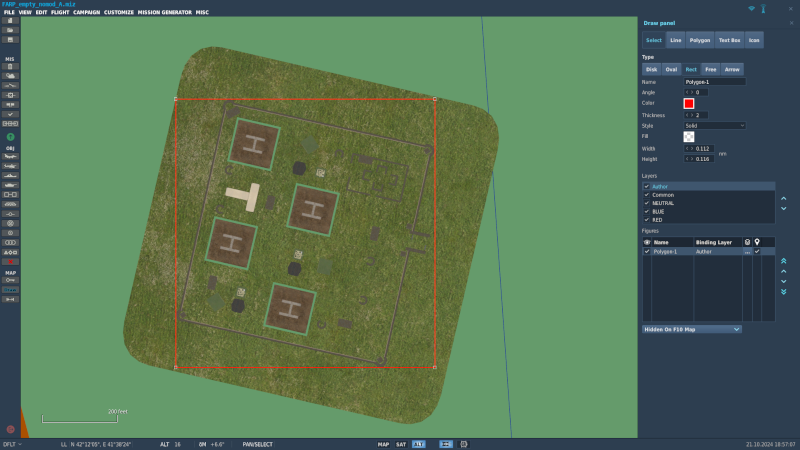The image size is (800, 450).
Task: Click the new mission icon in left toolbar
Action: (x=10, y=21)
